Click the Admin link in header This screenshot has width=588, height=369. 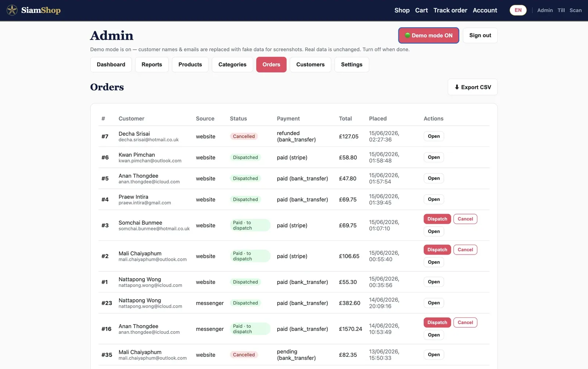click(545, 10)
